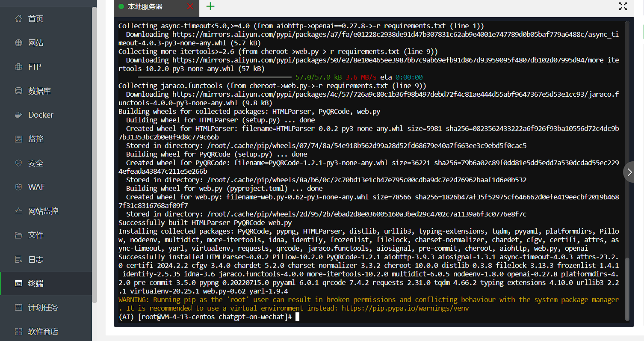Click the 终端 terminal icon

coord(18,283)
